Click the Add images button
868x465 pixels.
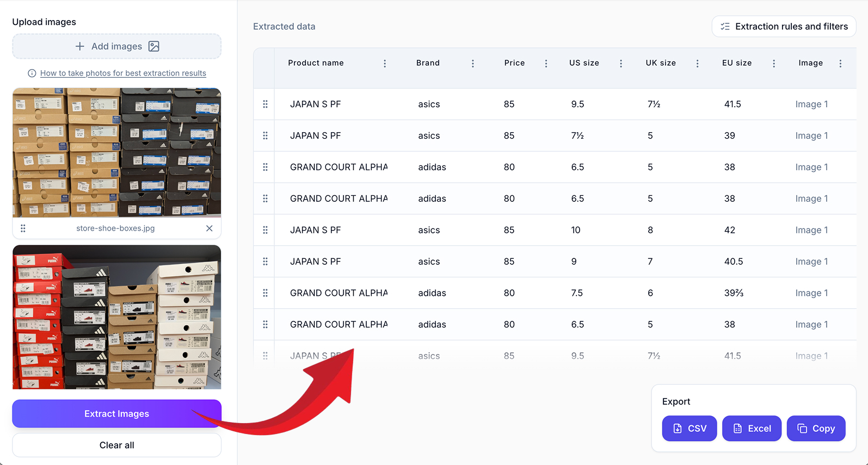tap(117, 46)
